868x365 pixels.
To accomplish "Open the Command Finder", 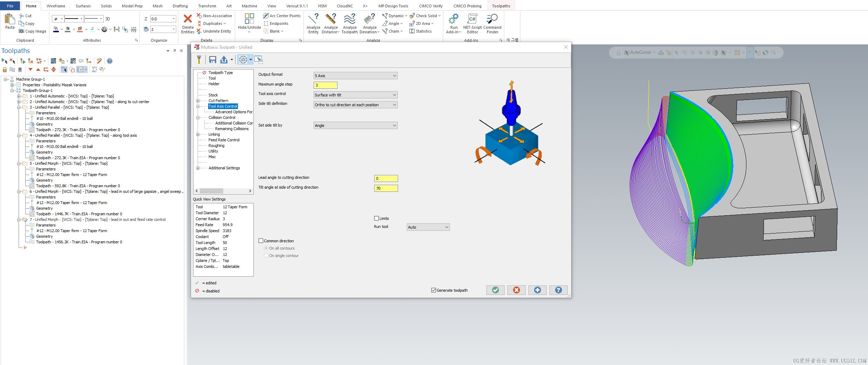I will coord(492,20).
